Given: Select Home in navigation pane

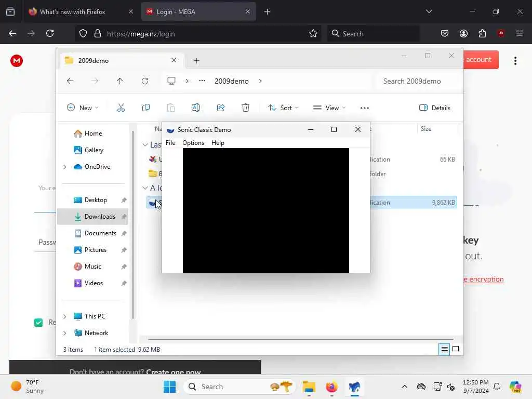Looking at the screenshot, I should pyautogui.click(x=93, y=134).
